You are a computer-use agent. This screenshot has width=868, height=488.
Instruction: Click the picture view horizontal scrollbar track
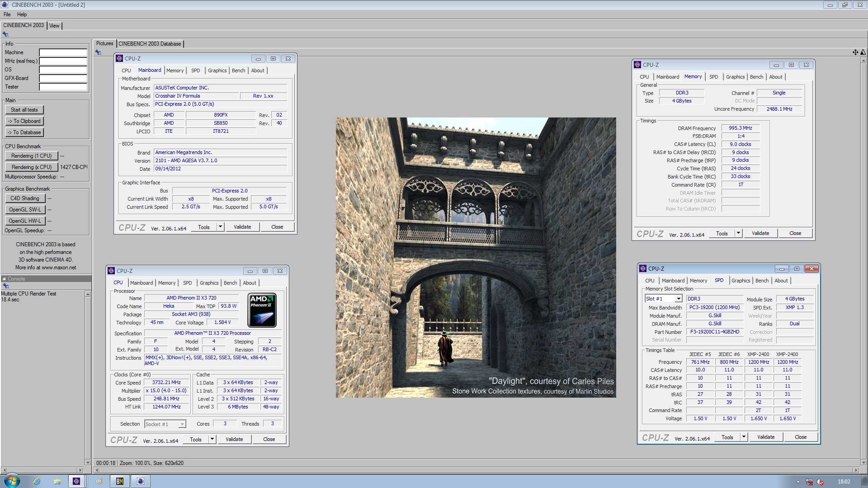tap(476, 470)
